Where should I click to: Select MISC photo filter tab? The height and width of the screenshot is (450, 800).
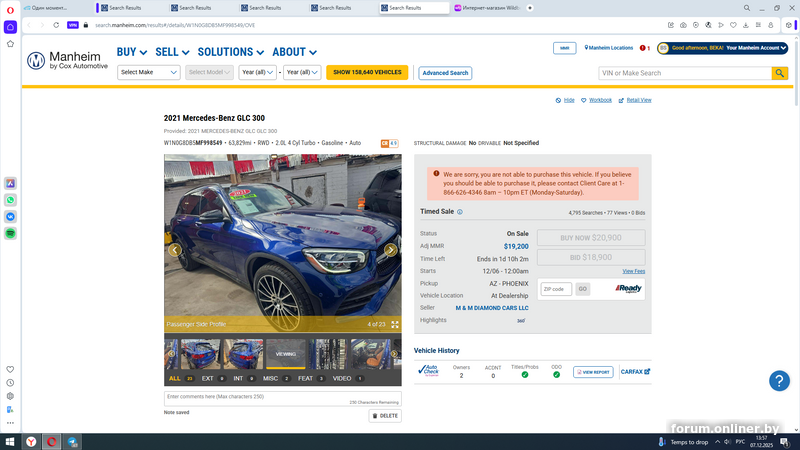[x=276, y=379]
